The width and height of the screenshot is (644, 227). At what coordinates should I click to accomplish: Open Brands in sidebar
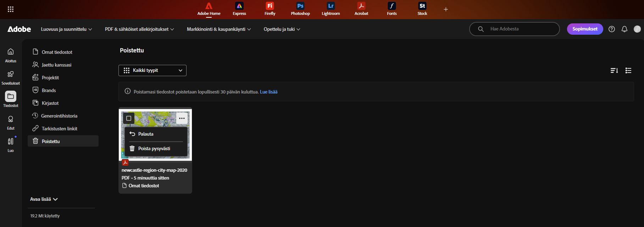63,90
